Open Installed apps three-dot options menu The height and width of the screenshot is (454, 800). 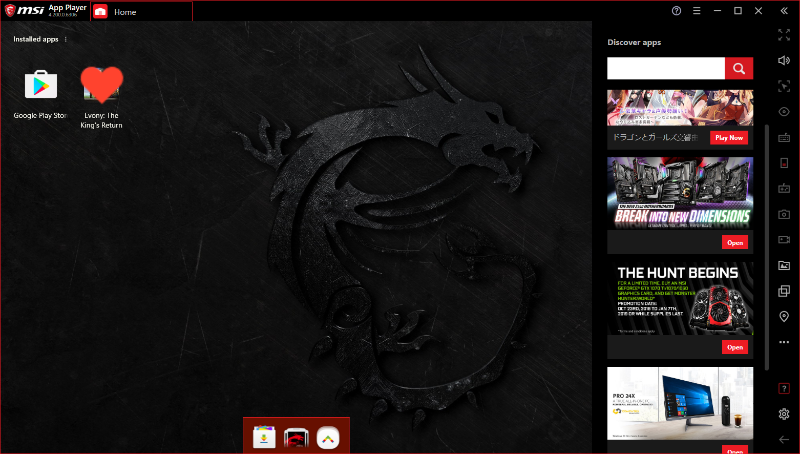(66, 39)
